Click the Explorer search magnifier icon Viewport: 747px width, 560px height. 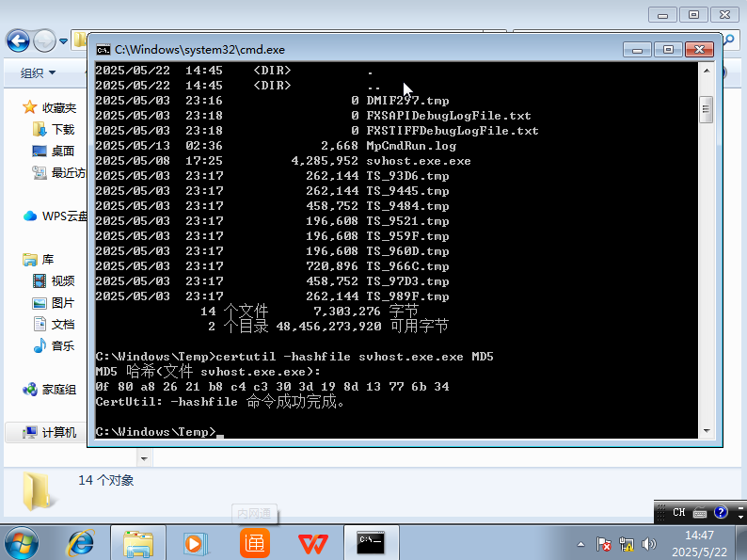coord(729,40)
